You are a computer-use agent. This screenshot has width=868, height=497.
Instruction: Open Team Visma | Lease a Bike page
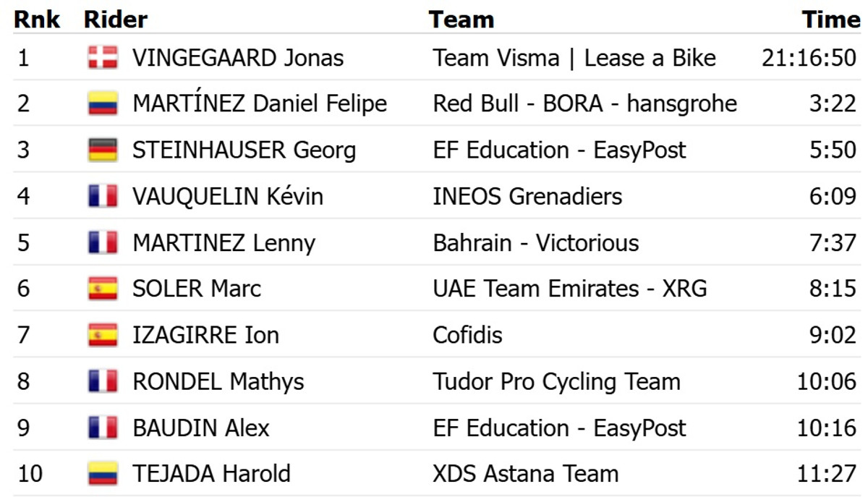[x=574, y=58]
